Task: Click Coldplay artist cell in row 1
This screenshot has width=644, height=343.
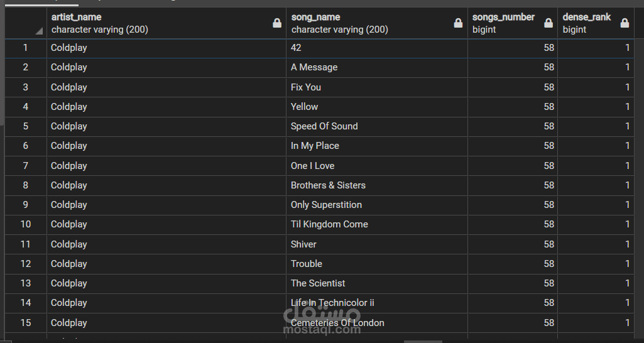Action: pyautogui.click(x=166, y=48)
